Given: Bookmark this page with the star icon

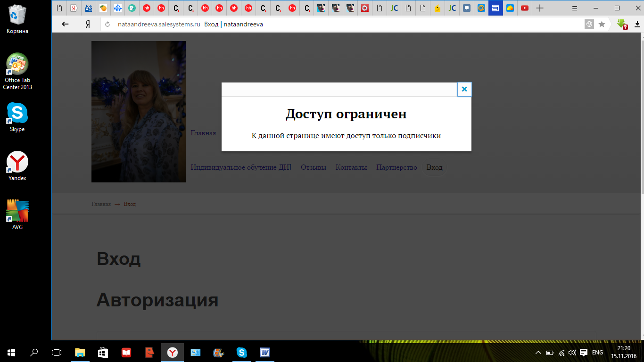Looking at the screenshot, I should pos(602,24).
